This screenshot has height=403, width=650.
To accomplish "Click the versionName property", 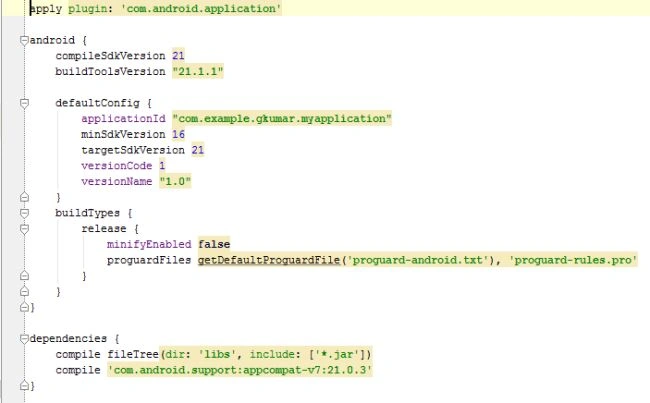I will (116, 182).
